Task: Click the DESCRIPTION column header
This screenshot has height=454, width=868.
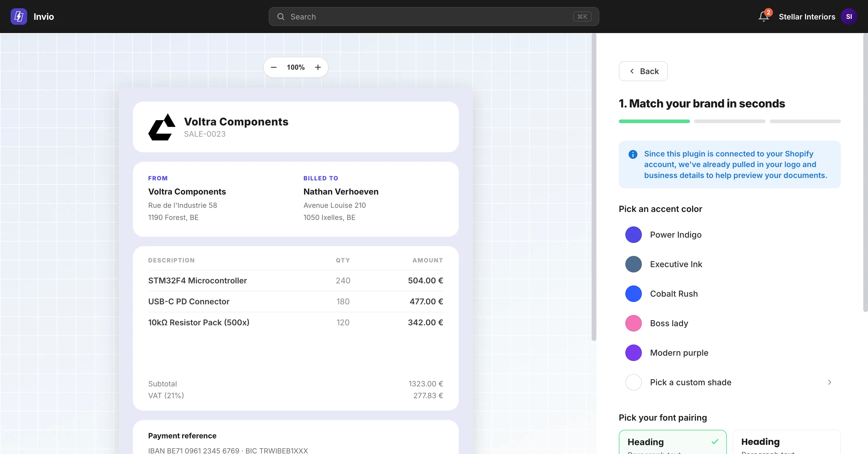Action: 172,260
